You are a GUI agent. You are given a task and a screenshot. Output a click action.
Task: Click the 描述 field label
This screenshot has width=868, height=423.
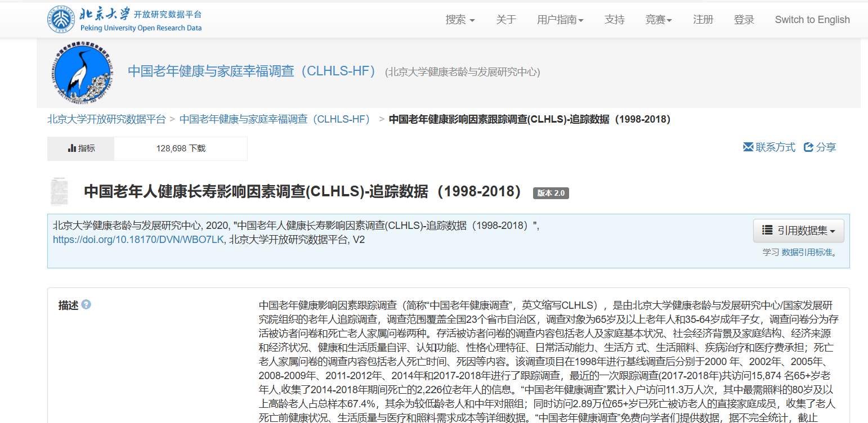click(68, 305)
